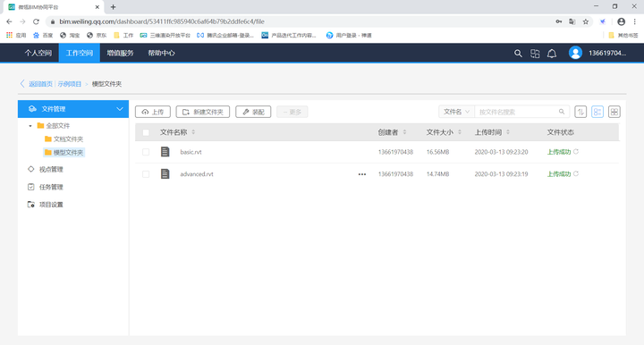Check the basic.rvt row checkbox
644x345 pixels.
(146, 152)
